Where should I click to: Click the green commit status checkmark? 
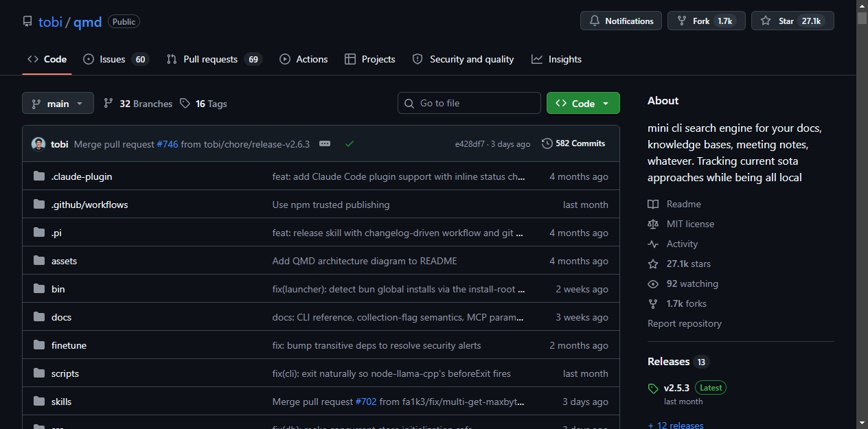[x=350, y=143]
